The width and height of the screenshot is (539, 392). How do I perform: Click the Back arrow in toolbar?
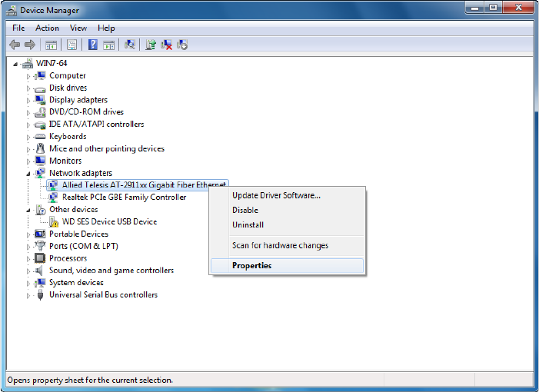tap(14, 45)
